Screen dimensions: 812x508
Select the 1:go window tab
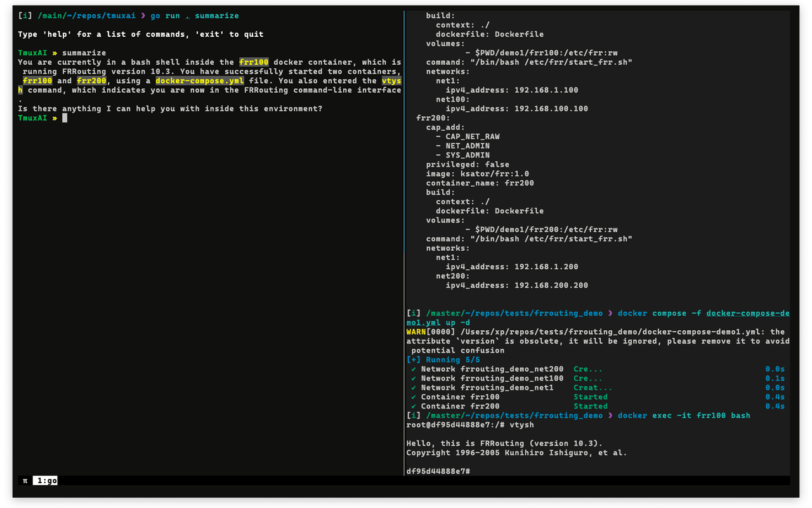tap(44, 480)
